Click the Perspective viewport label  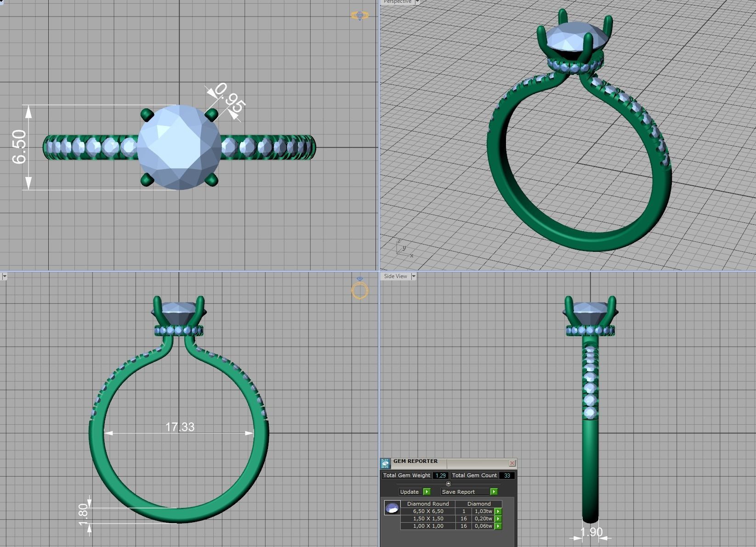pyautogui.click(x=398, y=2)
